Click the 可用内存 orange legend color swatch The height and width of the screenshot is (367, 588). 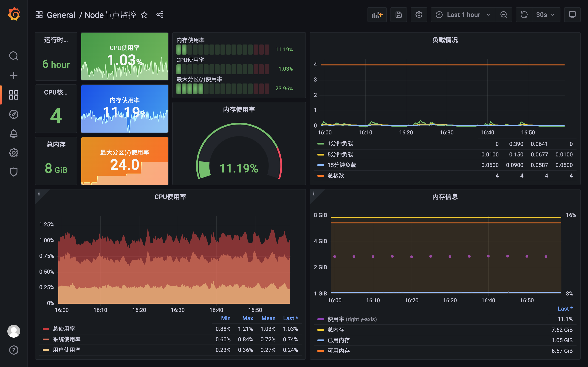coord(320,351)
